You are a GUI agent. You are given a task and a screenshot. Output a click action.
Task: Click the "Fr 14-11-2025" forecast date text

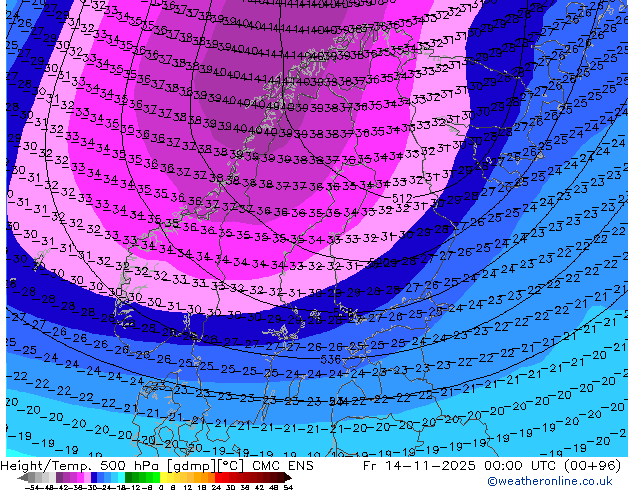(x=419, y=466)
